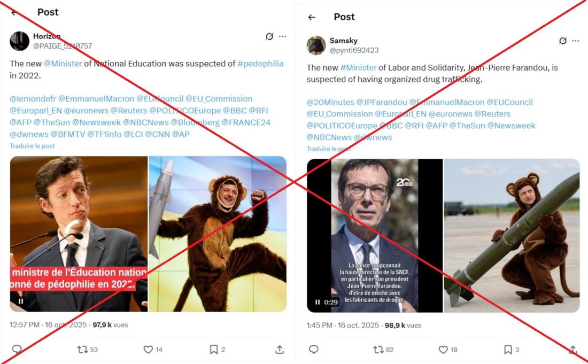Open more options menu on Horizon post
588x364 pixels.
[282, 36]
